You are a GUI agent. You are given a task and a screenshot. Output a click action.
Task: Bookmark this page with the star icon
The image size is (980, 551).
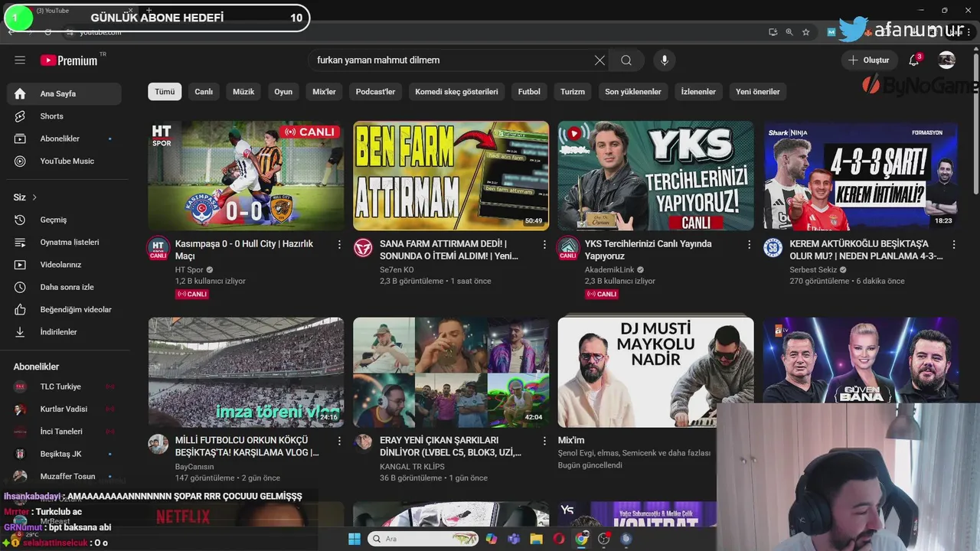point(806,32)
